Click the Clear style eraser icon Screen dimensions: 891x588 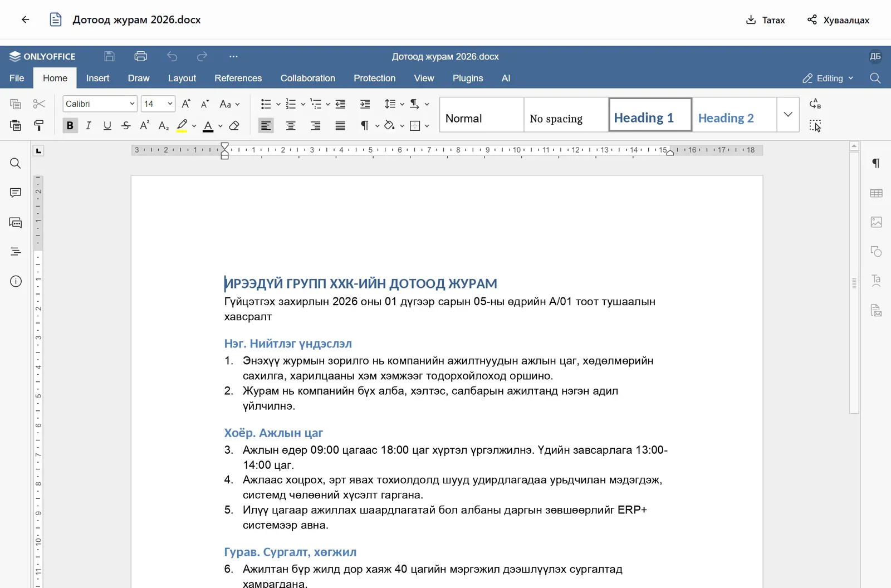pyautogui.click(x=234, y=126)
